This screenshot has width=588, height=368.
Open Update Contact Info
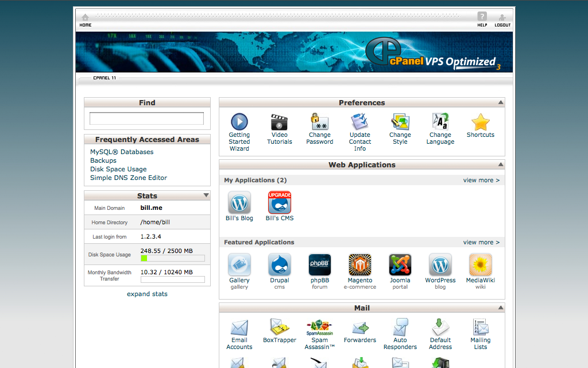[359, 122]
